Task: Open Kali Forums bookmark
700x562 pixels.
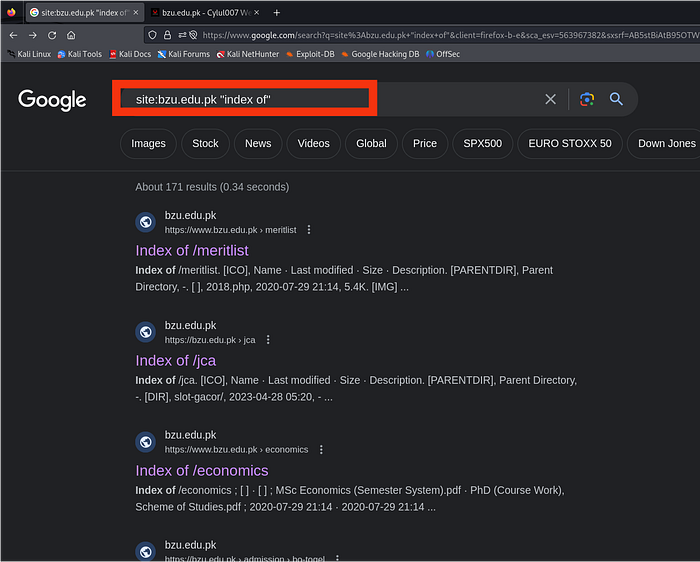Action: click(184, 54)
